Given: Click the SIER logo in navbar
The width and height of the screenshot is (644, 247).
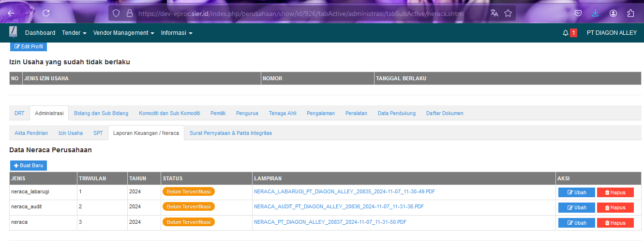Looking at the screenshot, I should pos(13,32).
